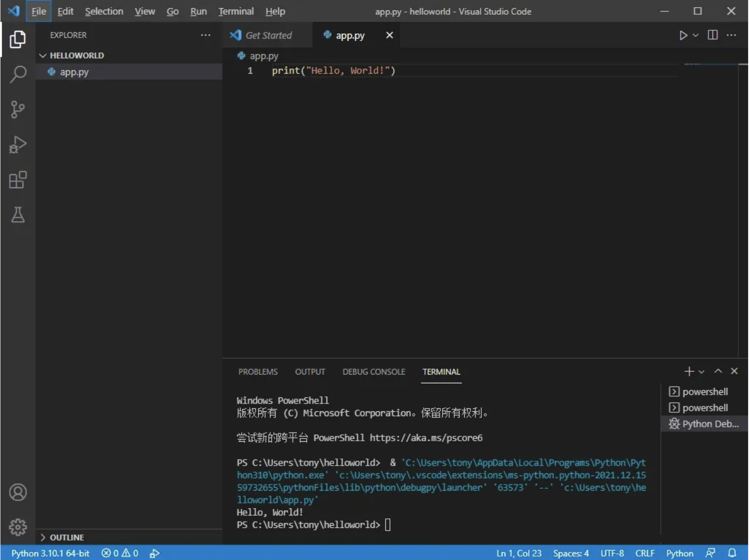Image resolution: width=749 pixels, height=560 pixels.
Task: Open the Go menu
Action: pyautogui.click(x=173, y=11)
